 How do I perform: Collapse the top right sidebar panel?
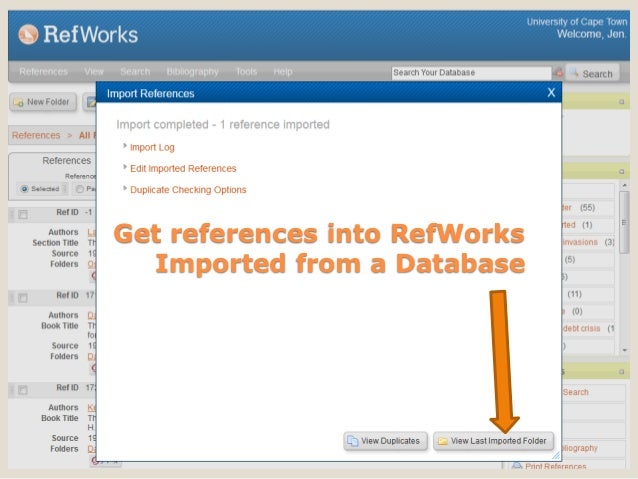tap(621, 102)
